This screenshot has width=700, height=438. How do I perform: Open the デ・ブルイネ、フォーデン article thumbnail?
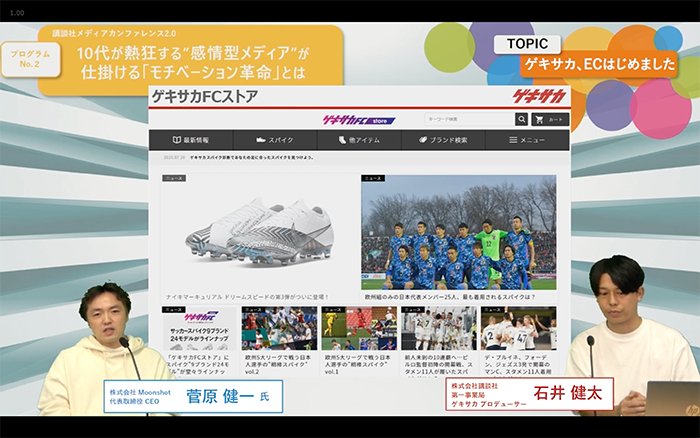point(519,329)
